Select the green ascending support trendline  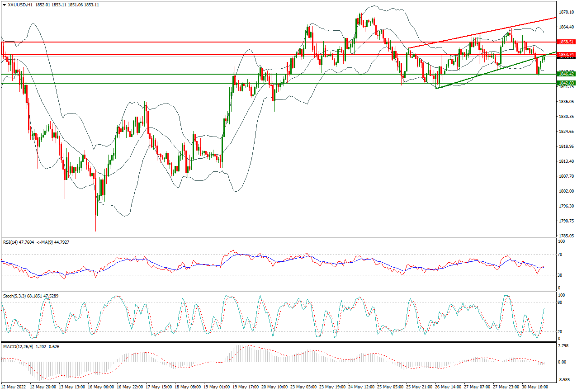pyautogui.click(x=496, y=70)
